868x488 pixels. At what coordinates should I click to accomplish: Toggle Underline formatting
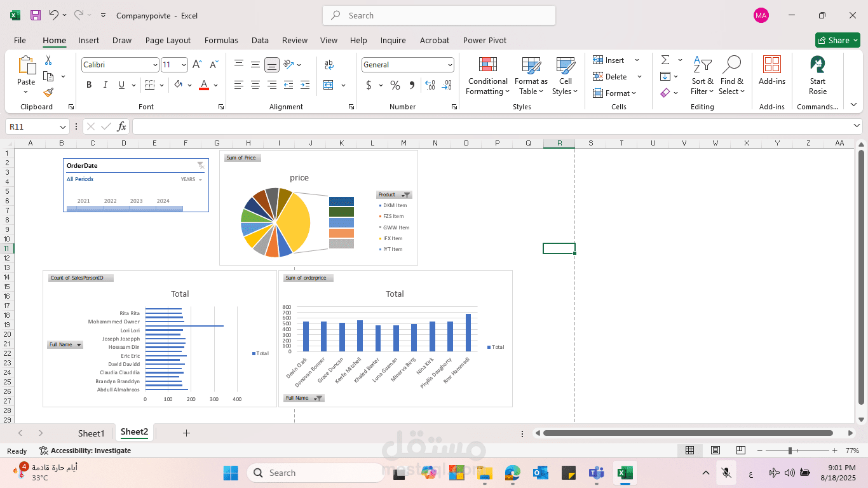[122, 85]
